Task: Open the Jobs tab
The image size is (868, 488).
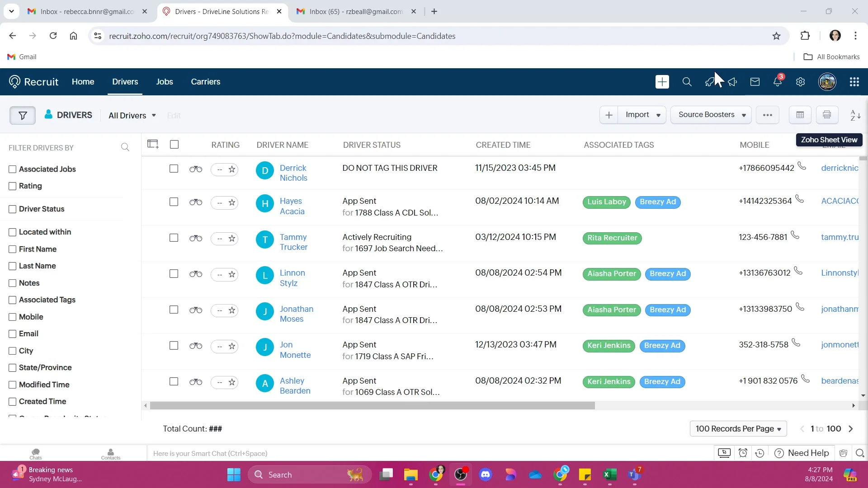Action: coord(165,82)
